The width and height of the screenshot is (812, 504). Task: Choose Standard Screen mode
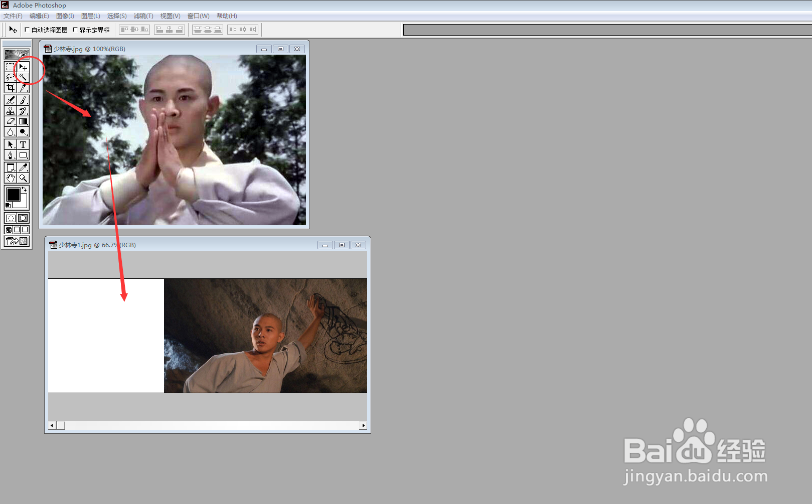point(9,230)
